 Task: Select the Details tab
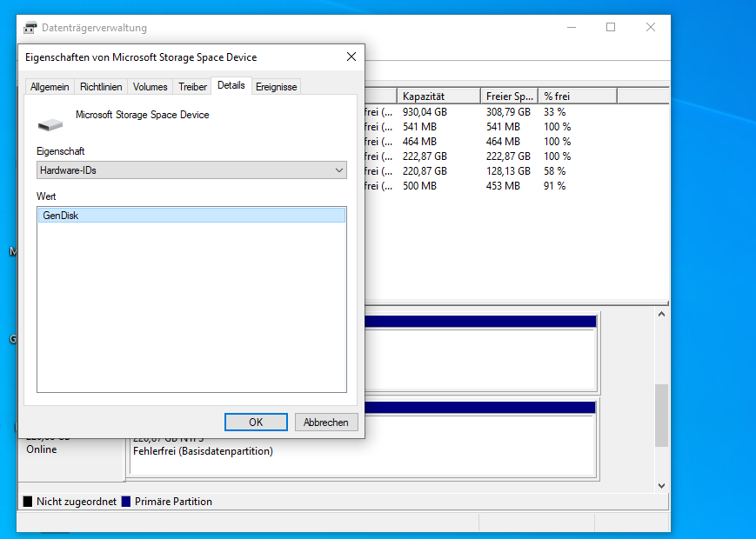pyautogui.click(x=231, y=85)
